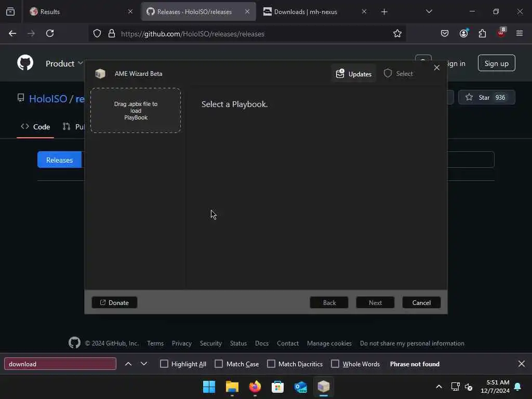Image resolution: width=532 pixels, height=399 pixels.
Task: Enable the Whole Words checkbox
Action: pos(335,364)
